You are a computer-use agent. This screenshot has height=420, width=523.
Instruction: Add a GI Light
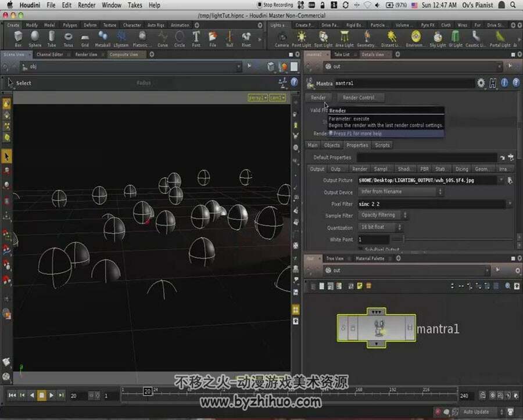pyautogui.click(x=455, y=39)
